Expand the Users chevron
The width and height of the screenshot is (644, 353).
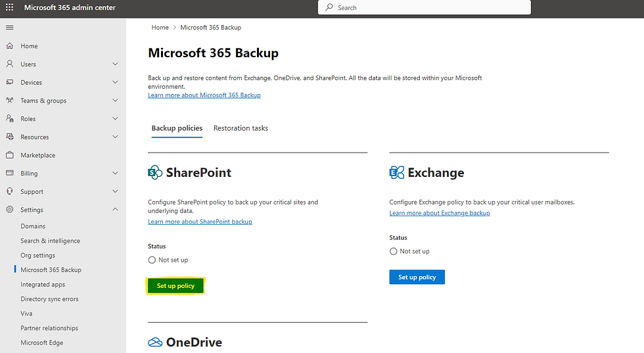point(116,64)
